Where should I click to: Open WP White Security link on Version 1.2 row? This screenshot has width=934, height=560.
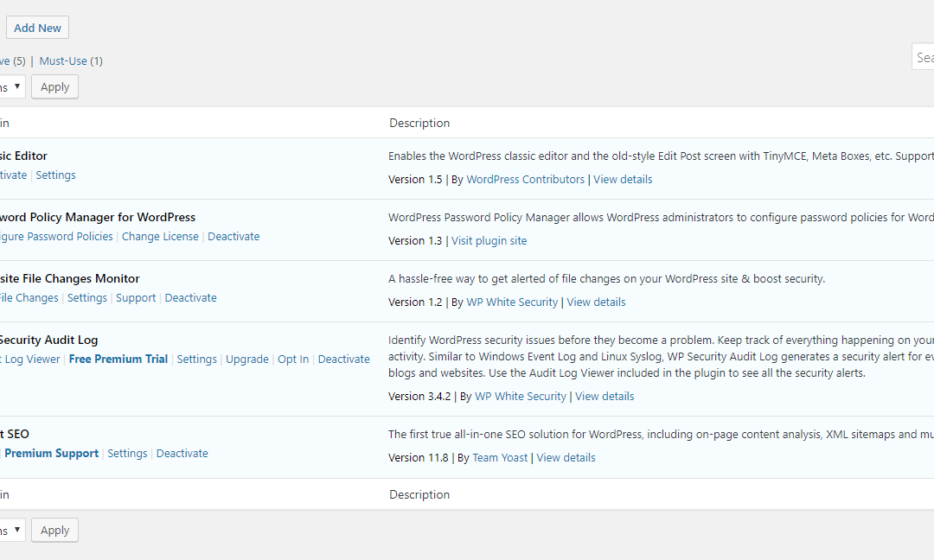(x=512, y=302)
